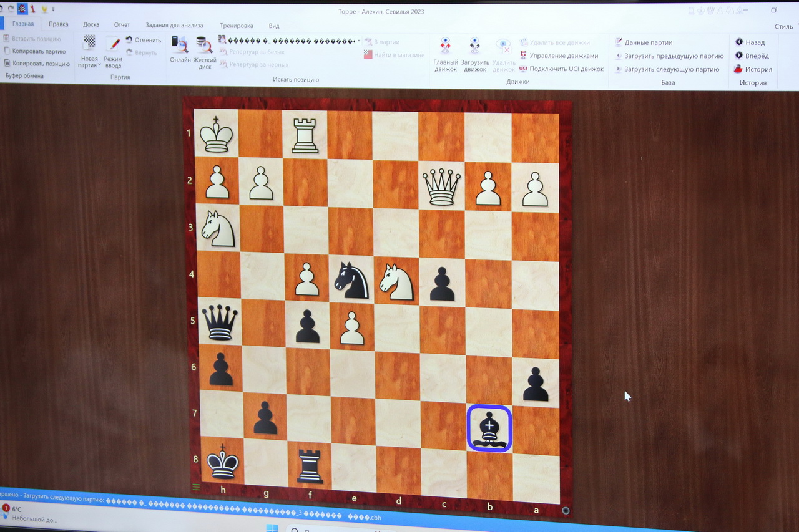The image size is (799, 532).
Task: Open Жесткий диск search
Action: click(x=203, y=45)
